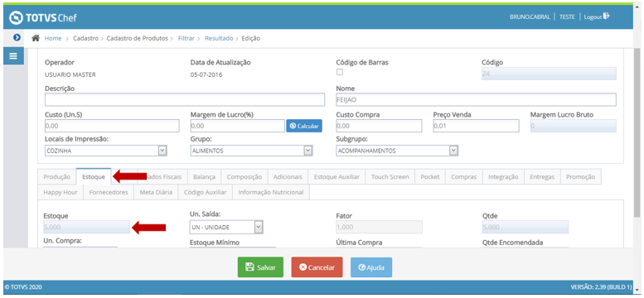The image size is (644, 298).
Task: Click the Nome field containing FEIJAO
Action: coord(476,99)
